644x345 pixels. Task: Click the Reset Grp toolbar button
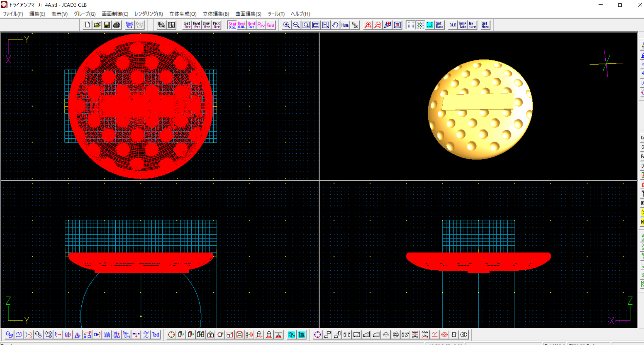197,25
